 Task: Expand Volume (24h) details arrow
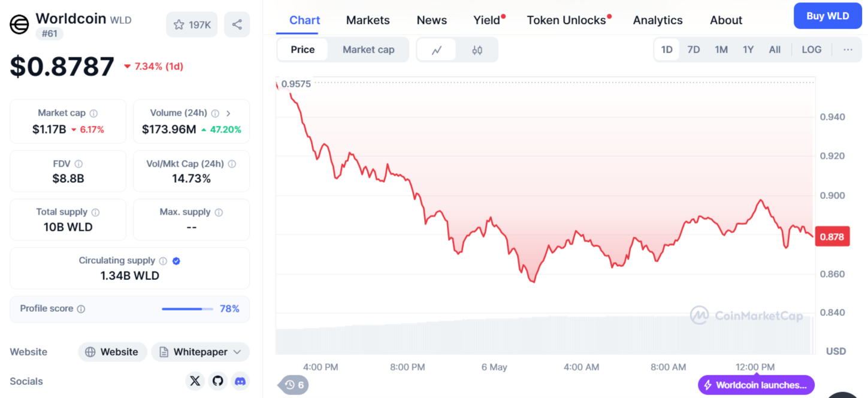pyautogui.click(x=228, y=113)
